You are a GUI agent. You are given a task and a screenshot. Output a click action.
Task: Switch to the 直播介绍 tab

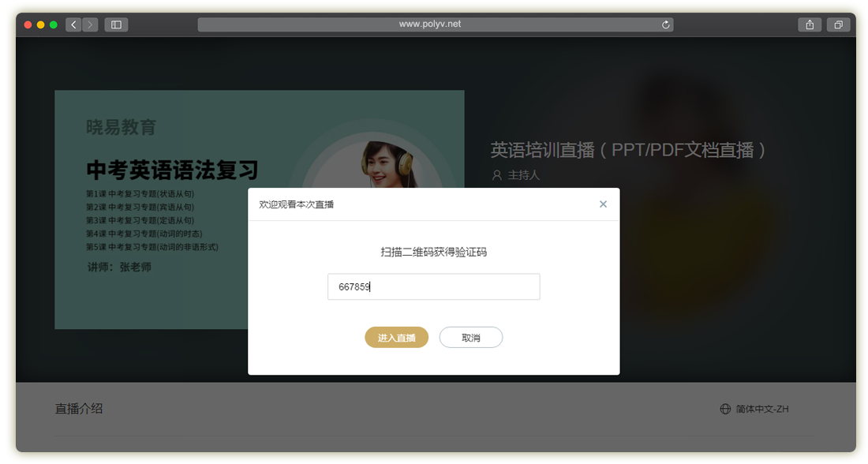pos(79,409)
